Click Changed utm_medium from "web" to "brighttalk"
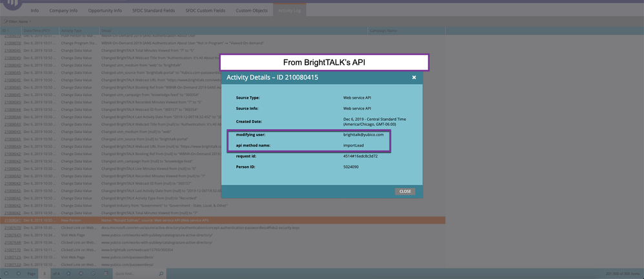This screenshot has width=644, height=279. click(141, 65)
